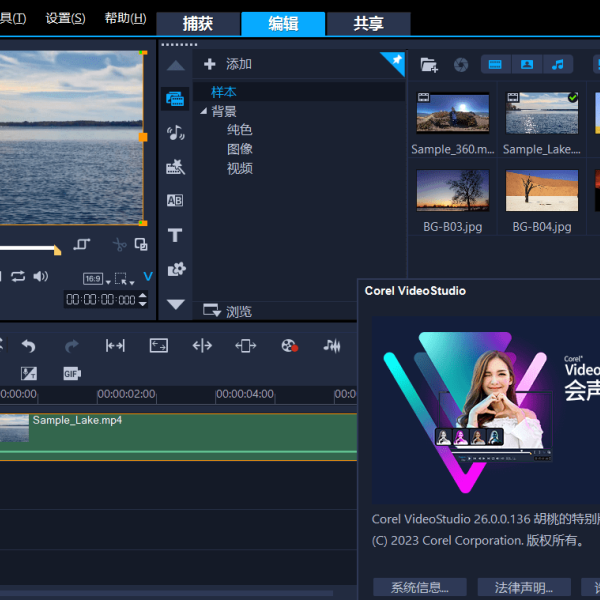The width and height of the screenshot is (600, 600).
Task: Open the Title (T) library icon
Action: (x=175, y=235)
